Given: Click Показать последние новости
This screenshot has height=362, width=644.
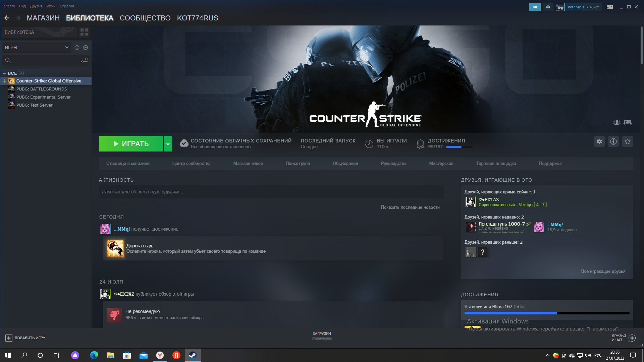Looking at the screenshot, I should click(x=410, y=207).
